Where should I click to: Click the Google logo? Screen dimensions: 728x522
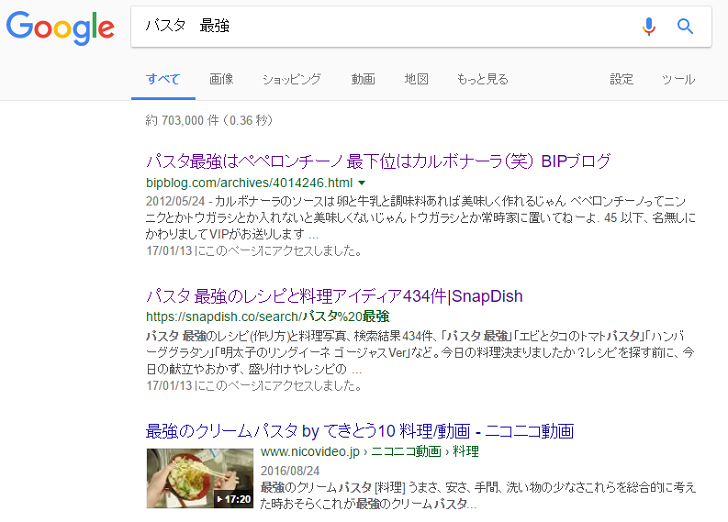tap(60, 28)
